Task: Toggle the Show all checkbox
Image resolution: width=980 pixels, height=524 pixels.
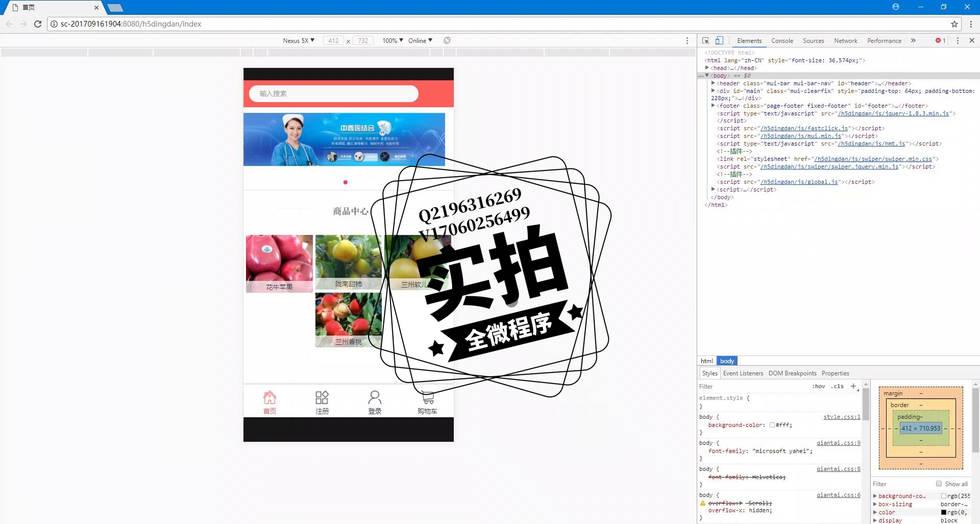Action: (939, 483)
